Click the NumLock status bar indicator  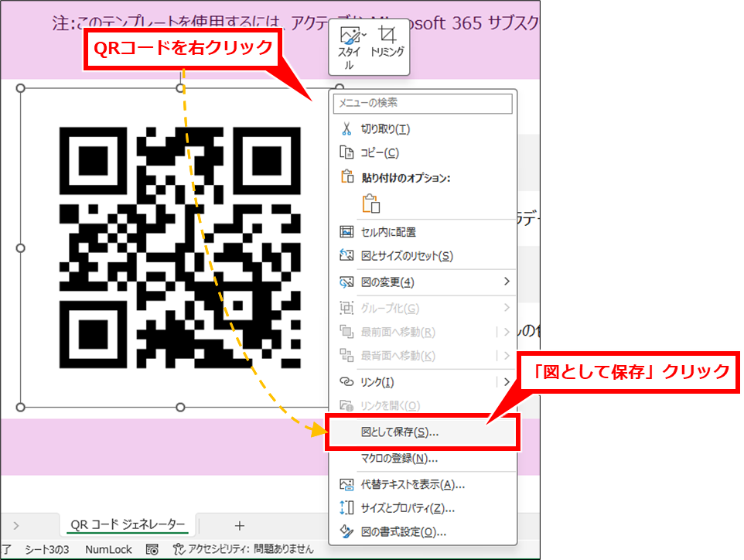[x=108, y=550]
